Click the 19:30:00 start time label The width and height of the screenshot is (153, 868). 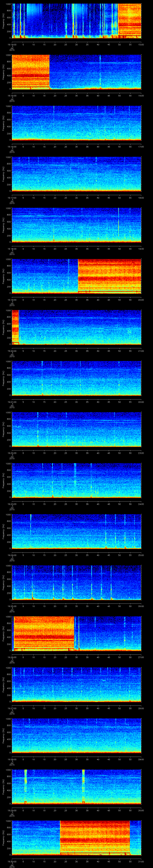point(12,861)
